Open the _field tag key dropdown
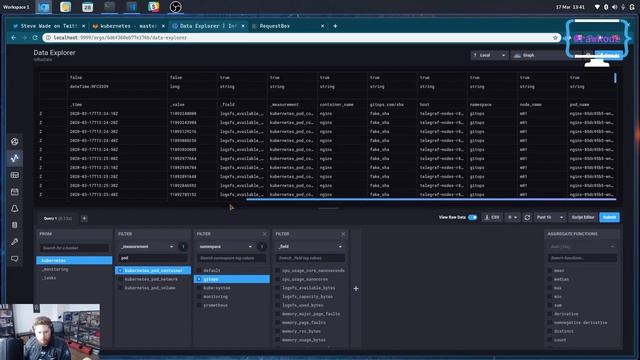 point(310,247)
